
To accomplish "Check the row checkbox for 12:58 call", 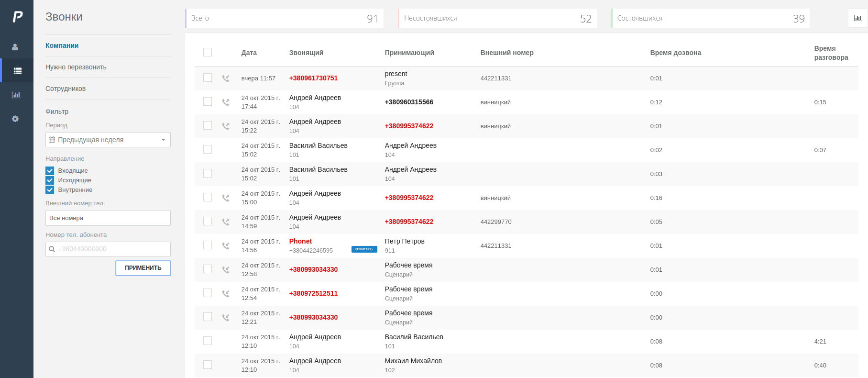I will (208, 269).
